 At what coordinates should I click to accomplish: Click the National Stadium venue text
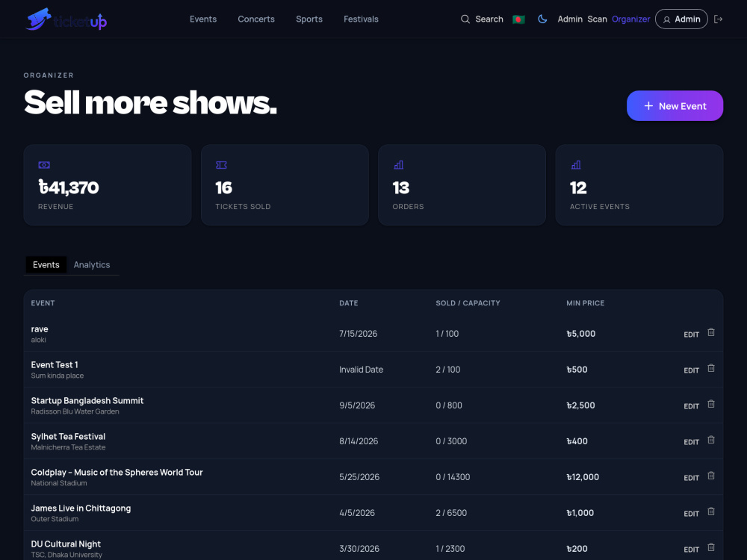tap(59, 483)
